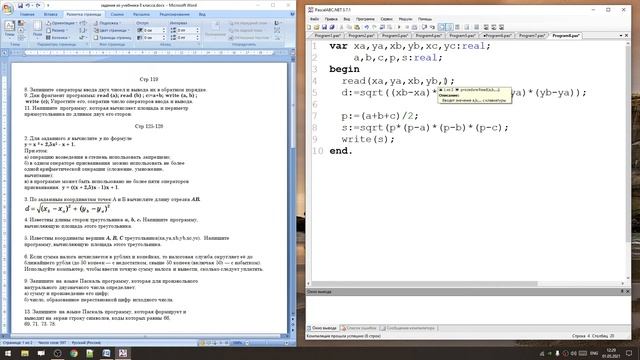640x360 pixels.
Task: Switch to the Program1.pas tab
Action: click(x=327, y=36)
